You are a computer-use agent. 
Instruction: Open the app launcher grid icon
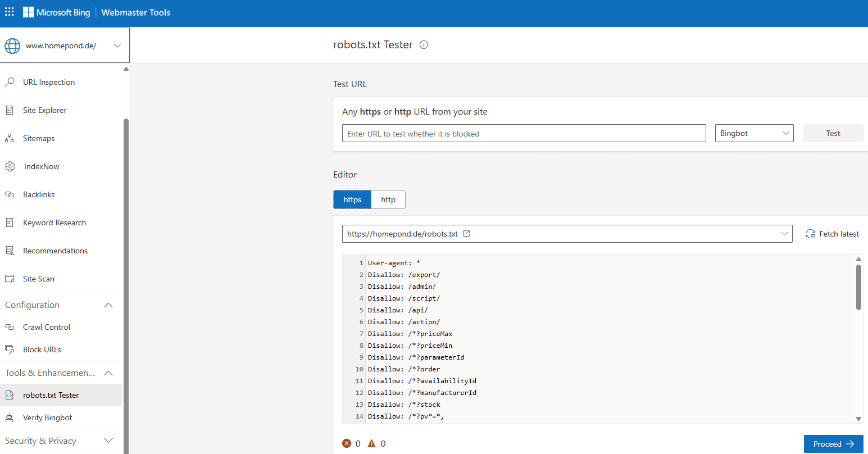tap(10, 12)
